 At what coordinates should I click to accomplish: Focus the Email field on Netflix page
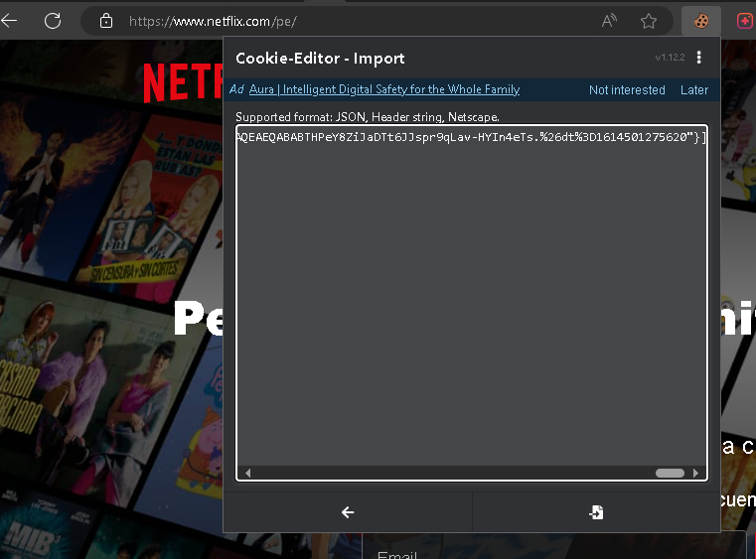tap(554, 547)
